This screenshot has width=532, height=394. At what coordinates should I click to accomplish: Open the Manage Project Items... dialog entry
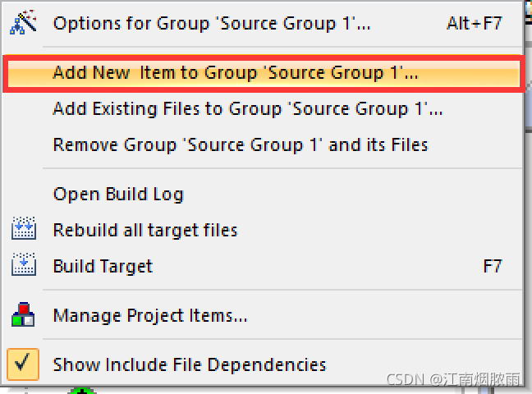point(150,314)
